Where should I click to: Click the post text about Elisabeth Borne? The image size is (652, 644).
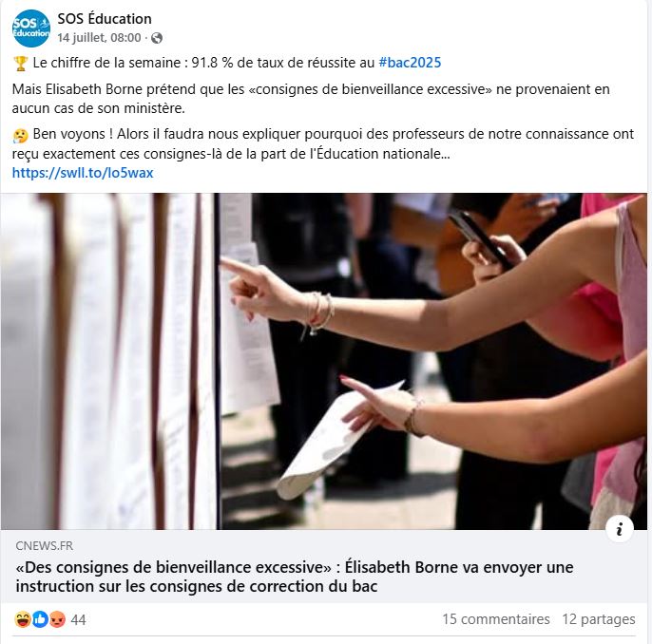tap(311, 99)
